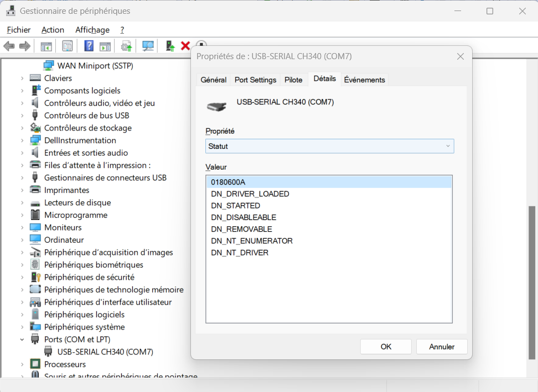Collapse the Ports (COM et LPT) node
Viewport: 538px width, 392px height.
pyautogui.click(x=22, y=339)
